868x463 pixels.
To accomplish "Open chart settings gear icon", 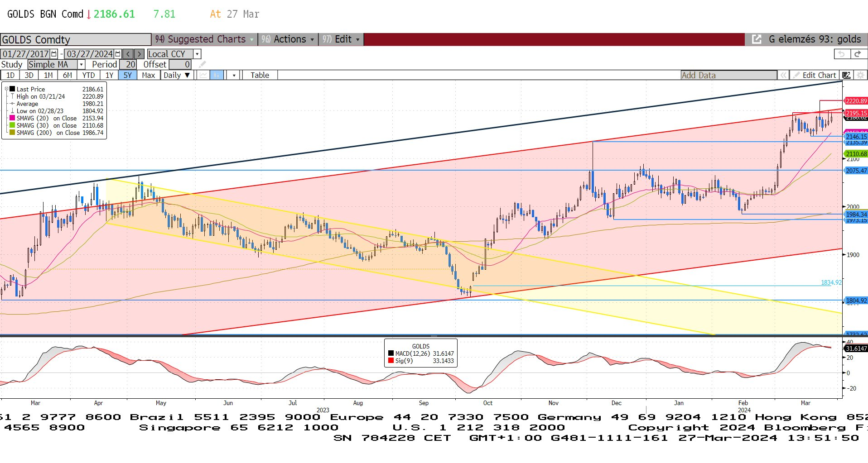I will [860, 75].
